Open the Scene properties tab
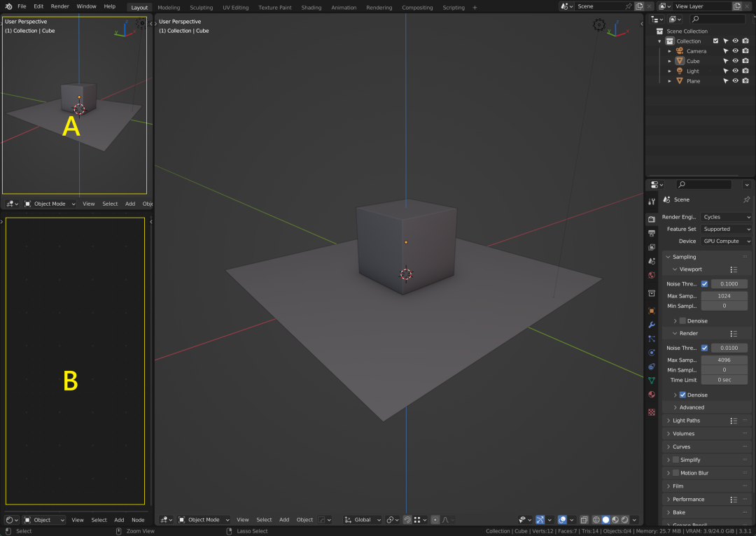756x536 pixels. [x=652, y=261]
